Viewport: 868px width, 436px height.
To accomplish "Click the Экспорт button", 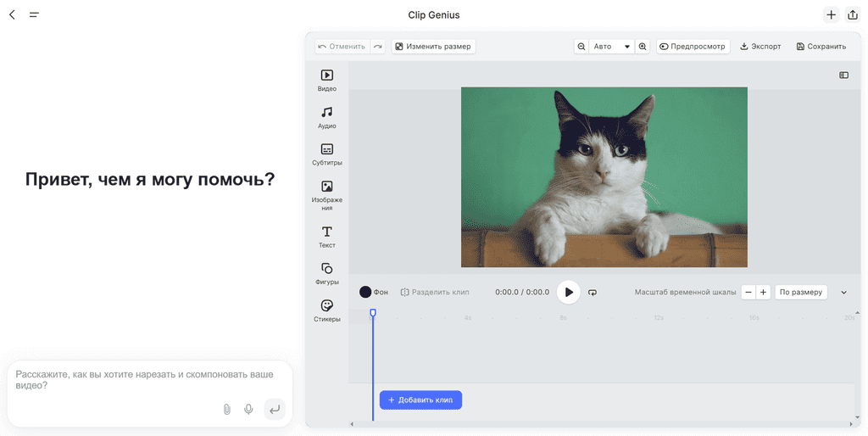I will pos(760,47).
